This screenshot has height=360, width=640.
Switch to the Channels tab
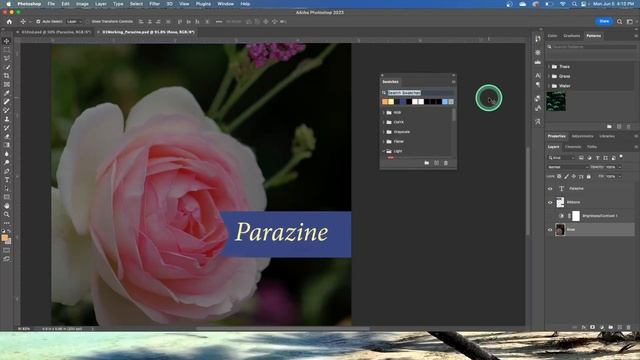click(573, 147)
